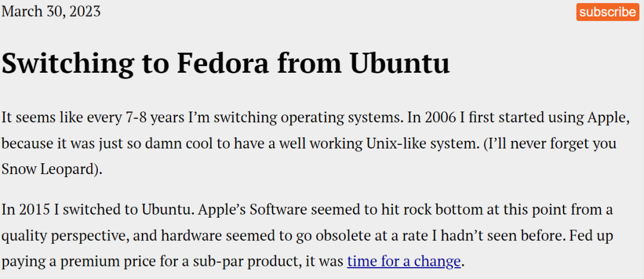Click the "Switching to Fedora from Ubuntu" heading
644x279 pixels.
coord(225,64)
